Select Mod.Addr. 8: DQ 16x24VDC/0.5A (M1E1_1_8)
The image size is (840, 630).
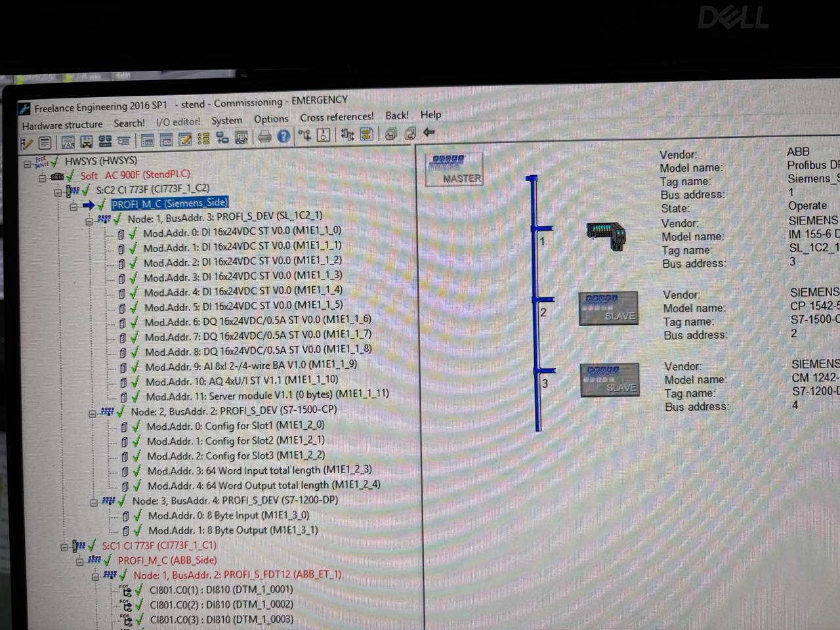pyautogui.click(x=258, y=350)
